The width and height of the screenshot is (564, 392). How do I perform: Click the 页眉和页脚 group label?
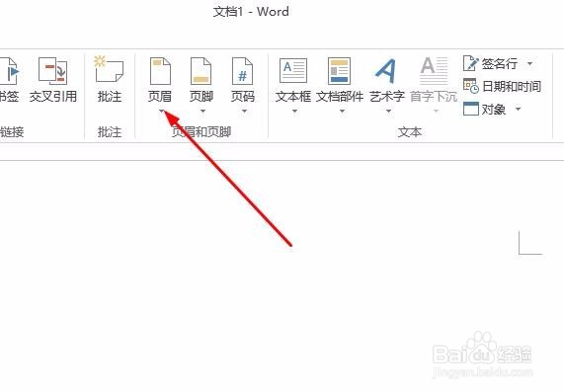201,132
